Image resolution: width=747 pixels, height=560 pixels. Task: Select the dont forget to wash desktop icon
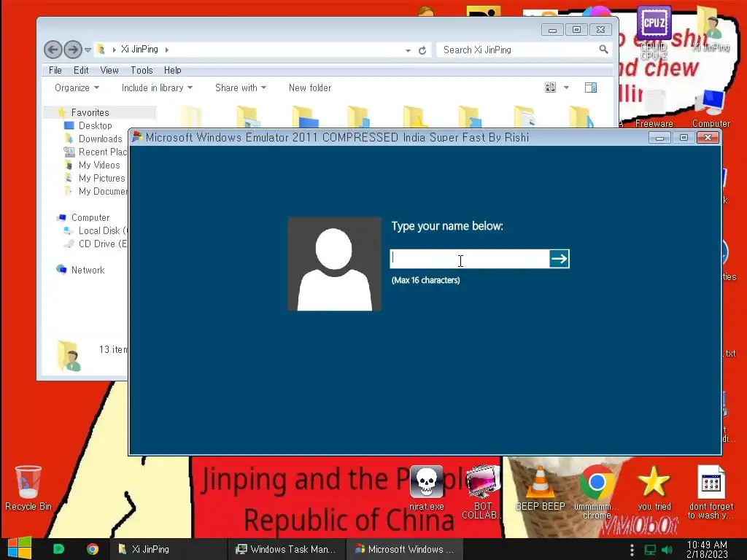[x=711, y=492]
